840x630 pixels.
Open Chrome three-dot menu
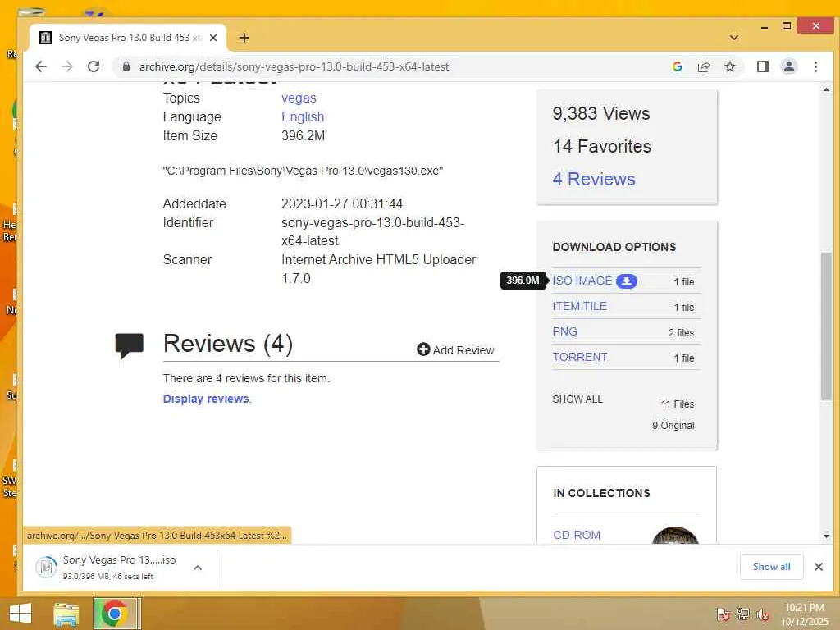point(815,66)
